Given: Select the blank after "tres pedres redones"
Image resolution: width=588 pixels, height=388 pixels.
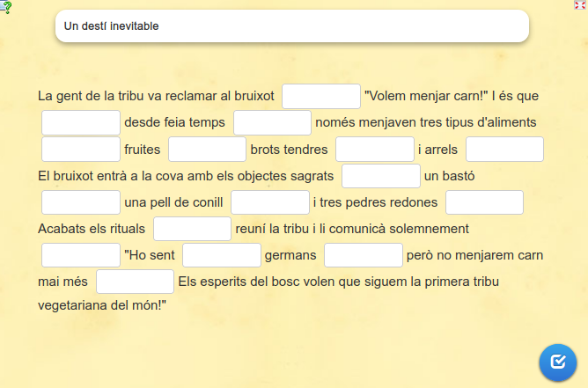Looking at the screenshot, I should (x=484, y=202).
